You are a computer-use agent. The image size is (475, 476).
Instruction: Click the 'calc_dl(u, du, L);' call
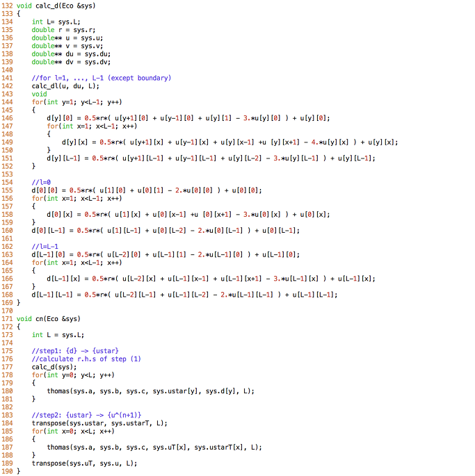point(65,86)
